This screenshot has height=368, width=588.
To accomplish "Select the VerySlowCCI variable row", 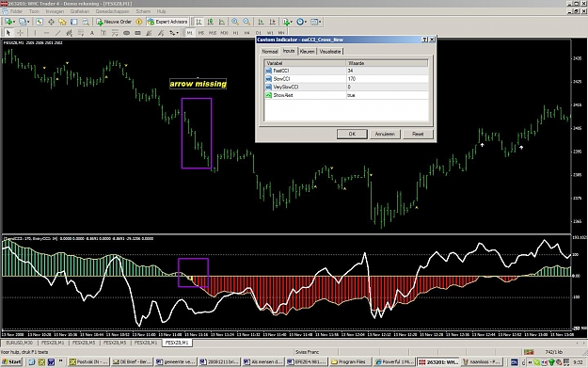I will tap(346, 87).
